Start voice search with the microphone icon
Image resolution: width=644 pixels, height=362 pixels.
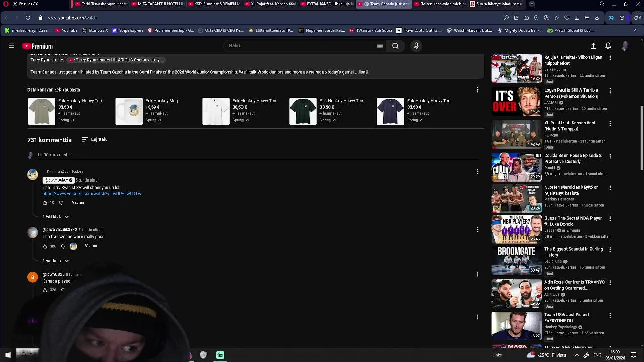click(416, 46)
